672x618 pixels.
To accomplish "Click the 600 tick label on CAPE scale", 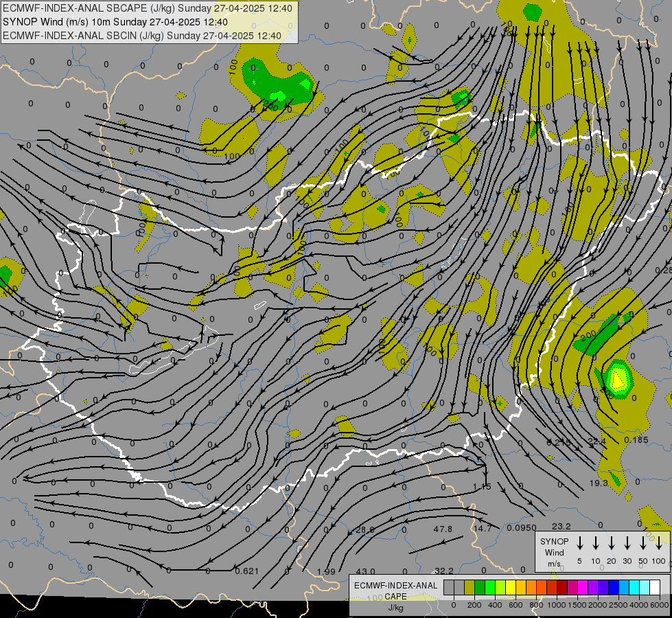I will (515, 605).
